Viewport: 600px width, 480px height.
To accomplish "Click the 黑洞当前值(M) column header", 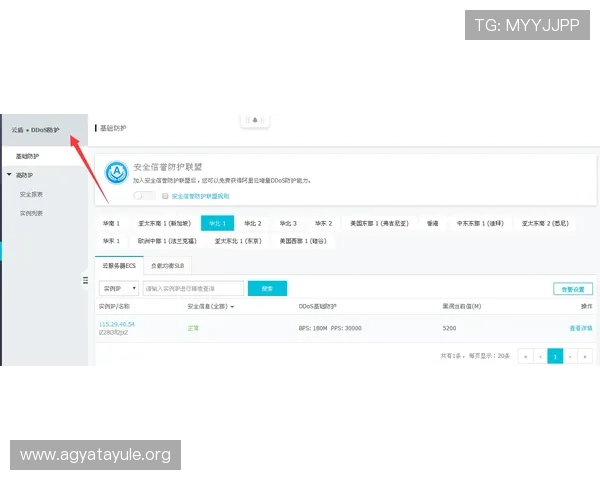I will point(461,306).
